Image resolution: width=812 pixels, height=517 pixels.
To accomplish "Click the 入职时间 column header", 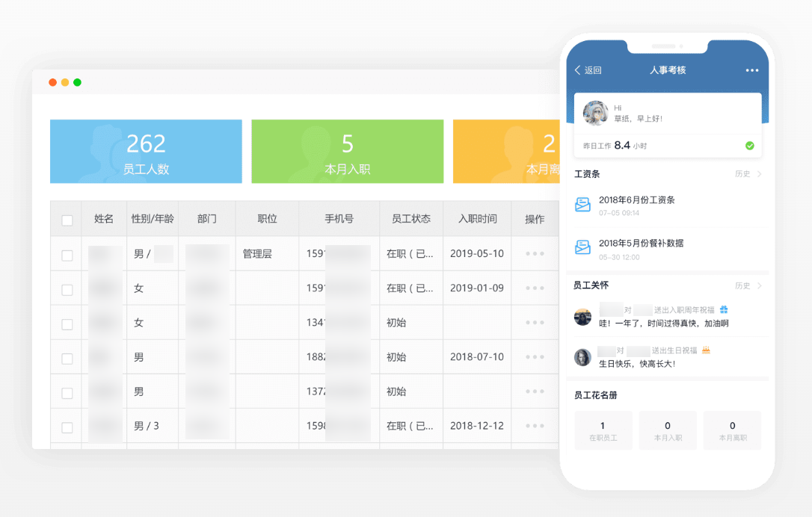I will (477, 219).
